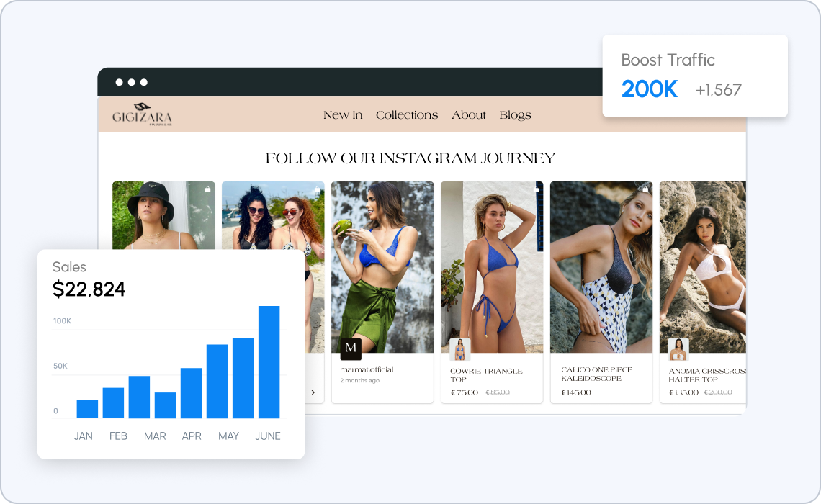
Task: Click the €135.00 price text
Action: [x=684, y=392]
